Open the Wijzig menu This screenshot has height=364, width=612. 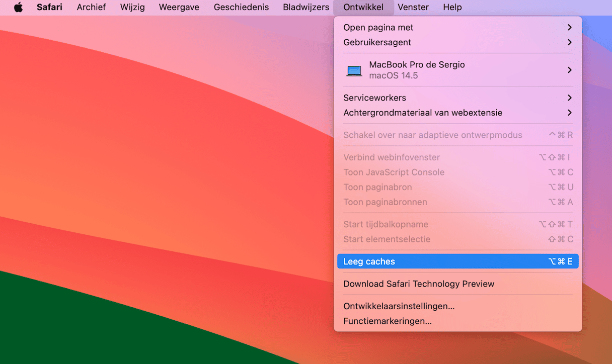click(x=132, y=8)
